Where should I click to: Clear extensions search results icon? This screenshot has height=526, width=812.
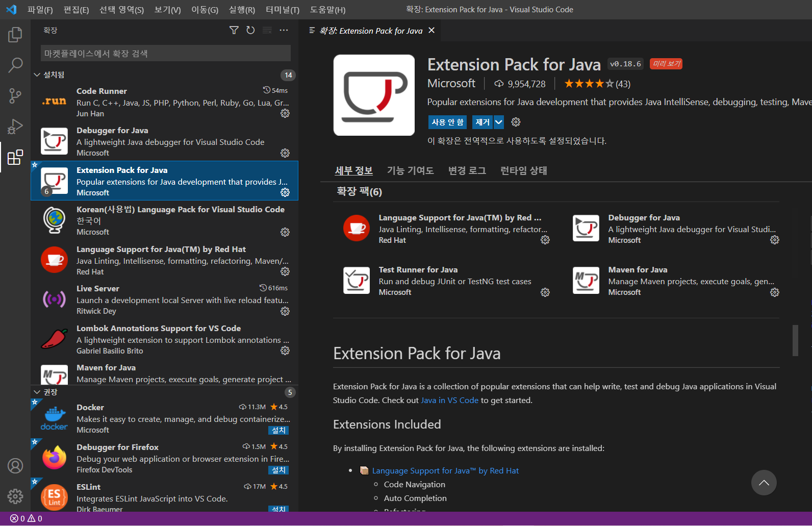[267, 30]
